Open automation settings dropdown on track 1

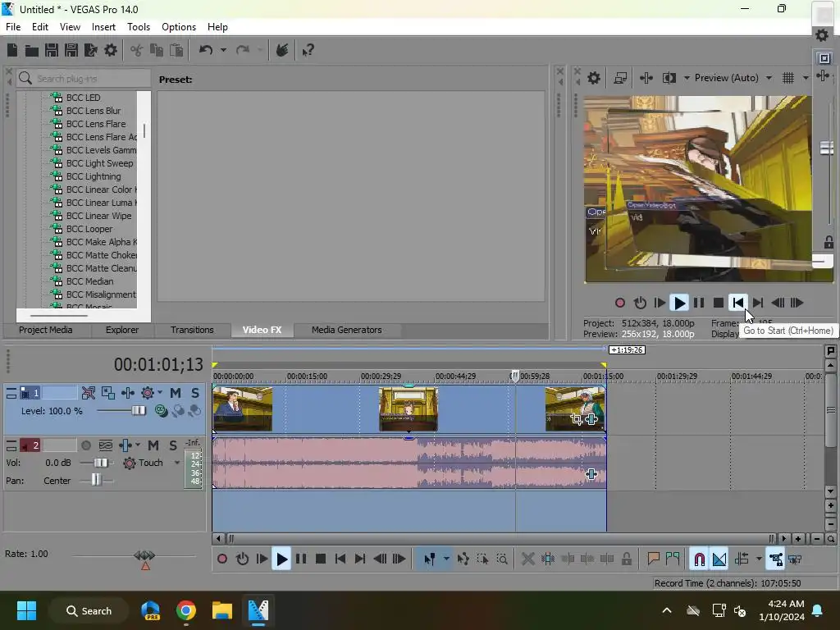pyautogui.click(x=160, y=393)
